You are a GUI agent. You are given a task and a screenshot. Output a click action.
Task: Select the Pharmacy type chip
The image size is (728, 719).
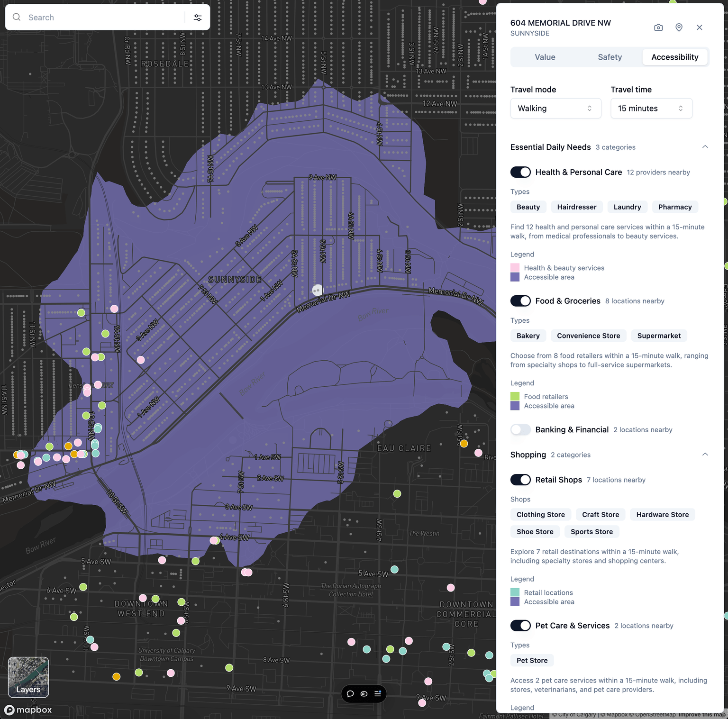tap(675, 207)
